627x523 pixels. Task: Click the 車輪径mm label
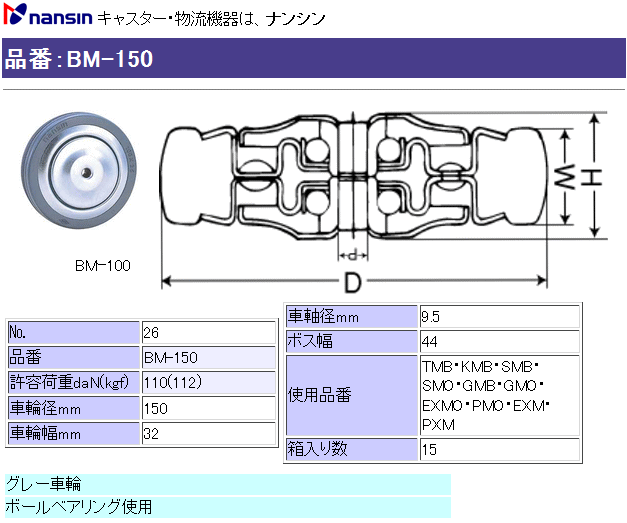tap(45, 408)
